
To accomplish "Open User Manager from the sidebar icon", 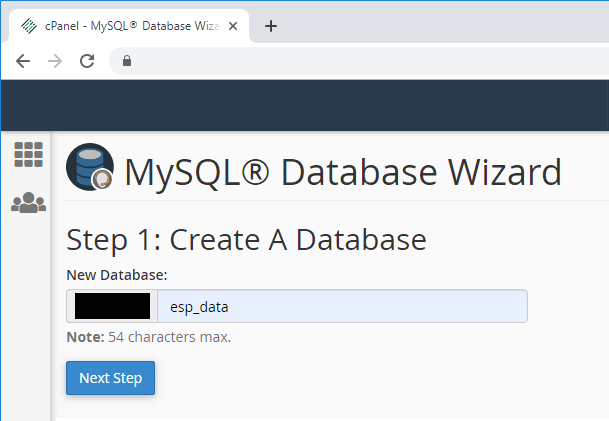I will [x=28, y=203].
